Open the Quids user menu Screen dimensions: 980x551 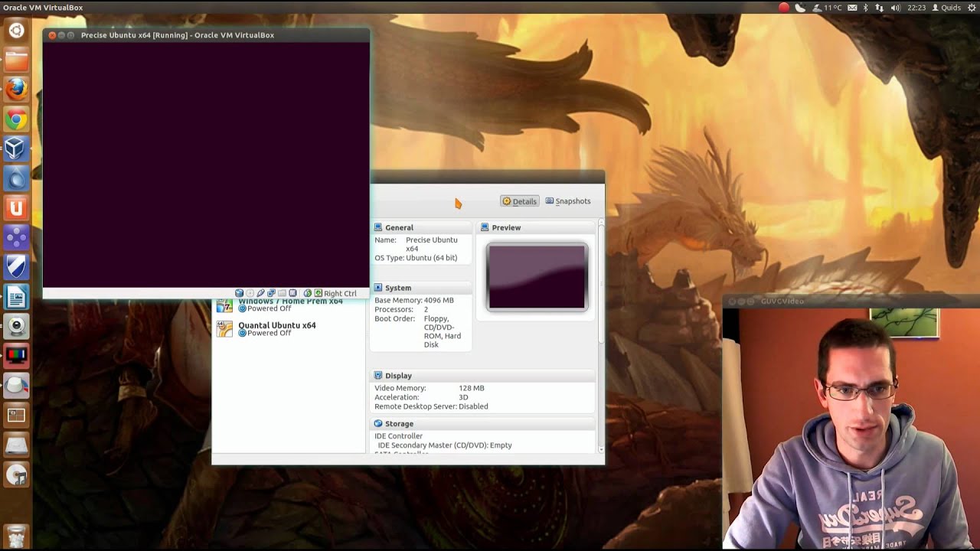946,8
